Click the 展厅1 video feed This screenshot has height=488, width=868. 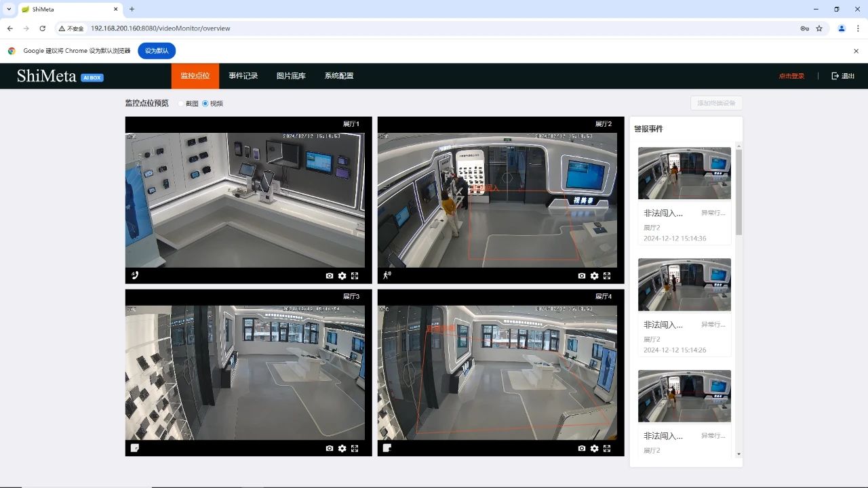click(x=245, y=200)
